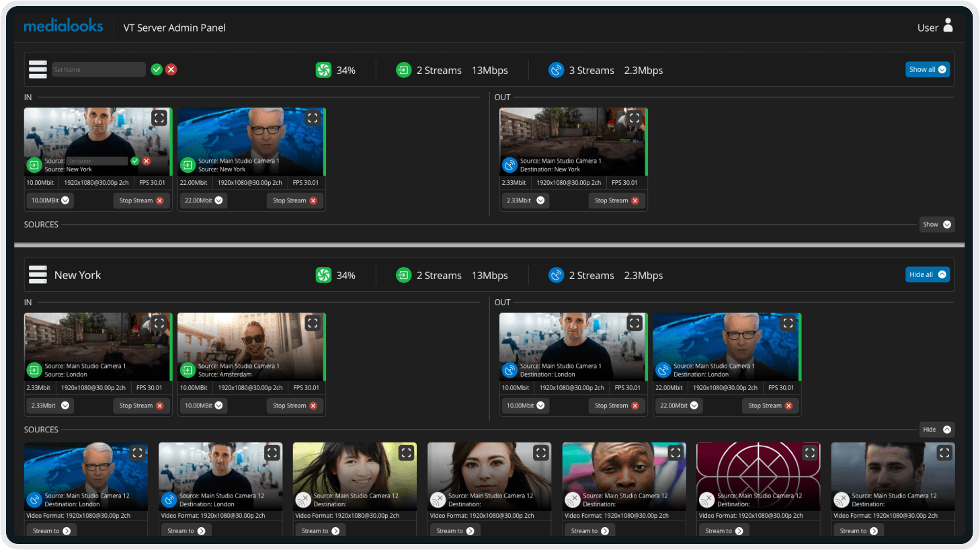This screenshot has height=550, width=980.
Task: Click the outgoing streams globe icon in top header
Action: point(556,69)
